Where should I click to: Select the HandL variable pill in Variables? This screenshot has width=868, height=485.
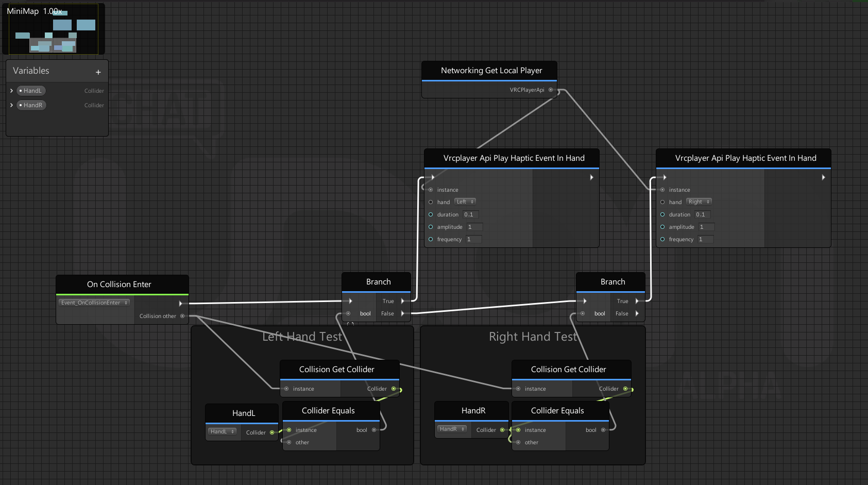pos(31,91)
